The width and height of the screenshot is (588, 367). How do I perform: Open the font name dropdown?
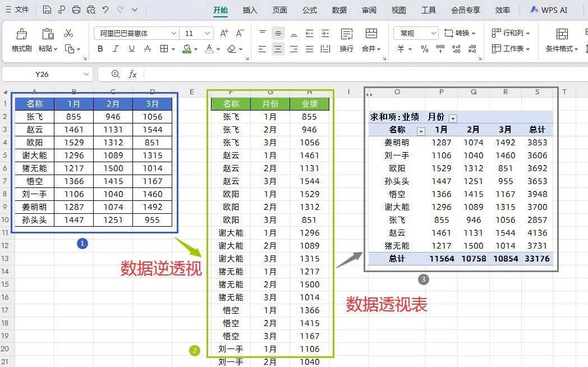click(x=174, y=33)
